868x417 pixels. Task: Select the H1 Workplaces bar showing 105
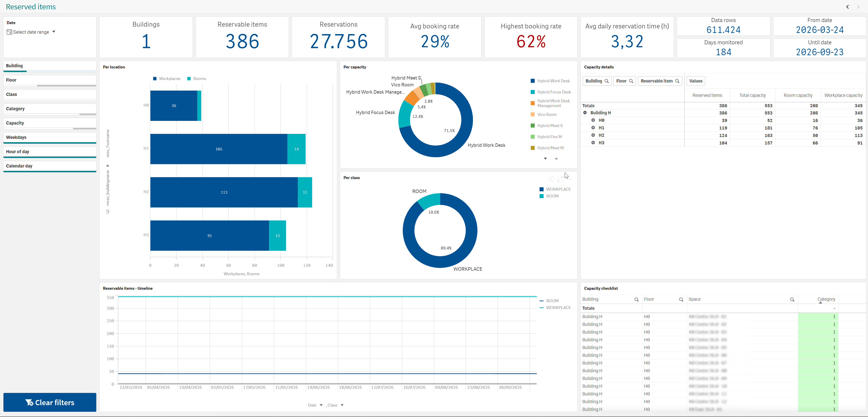pyautogui.click(x=219, y=149)
